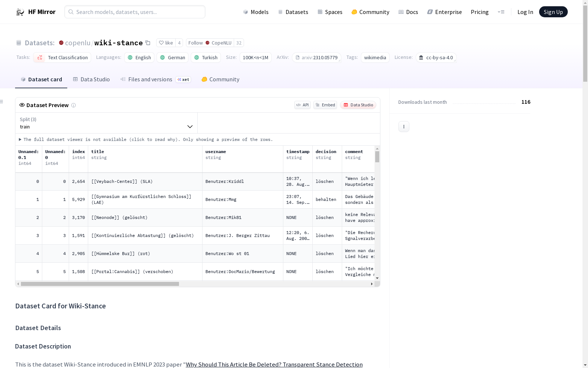Select the [[Portal:Cannabis]] (verschoben) cell

click(x=145, y=272)
